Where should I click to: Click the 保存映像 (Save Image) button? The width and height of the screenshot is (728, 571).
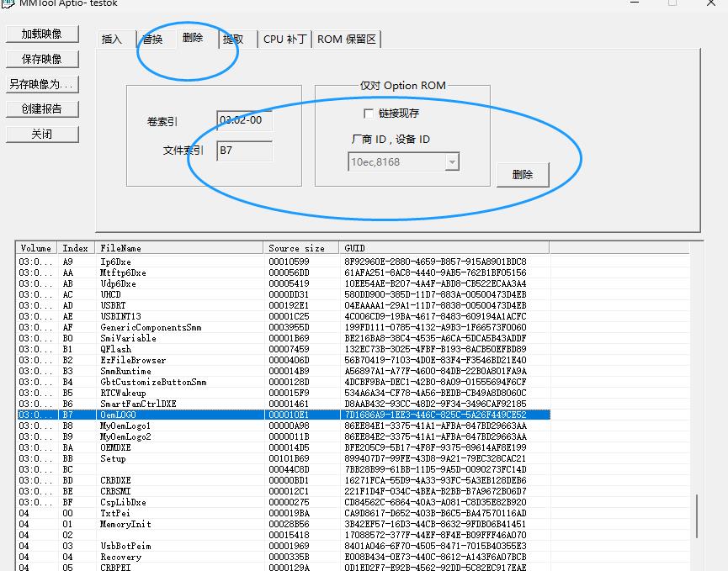[42, 59]
